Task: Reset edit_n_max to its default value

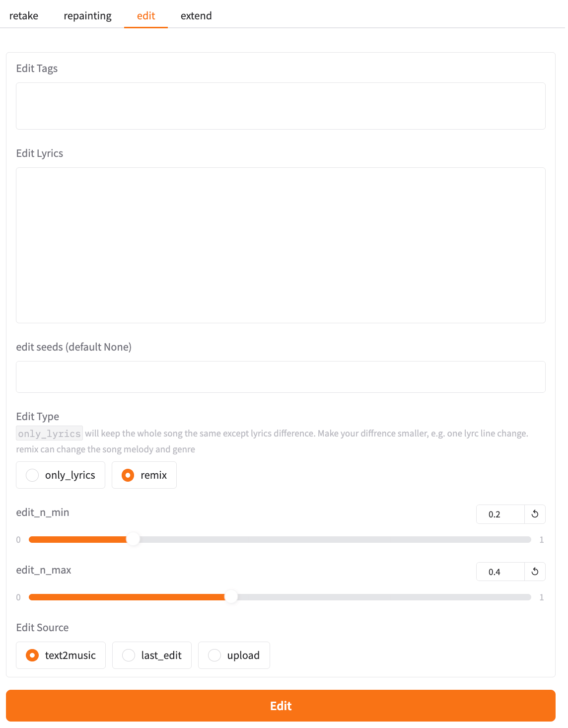Action: click(535, 572)
